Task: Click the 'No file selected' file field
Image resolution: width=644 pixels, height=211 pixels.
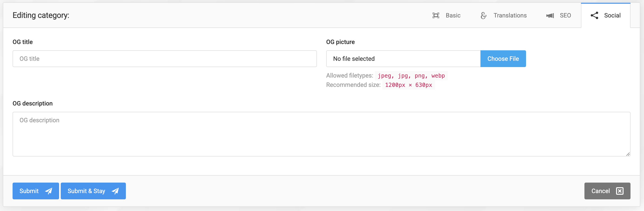Action: click(x=403, y=59)
